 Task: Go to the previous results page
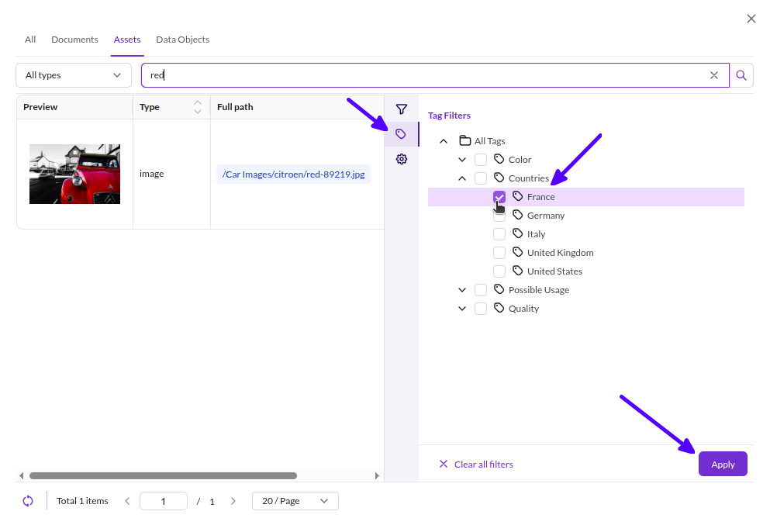(x=127, y=501)
